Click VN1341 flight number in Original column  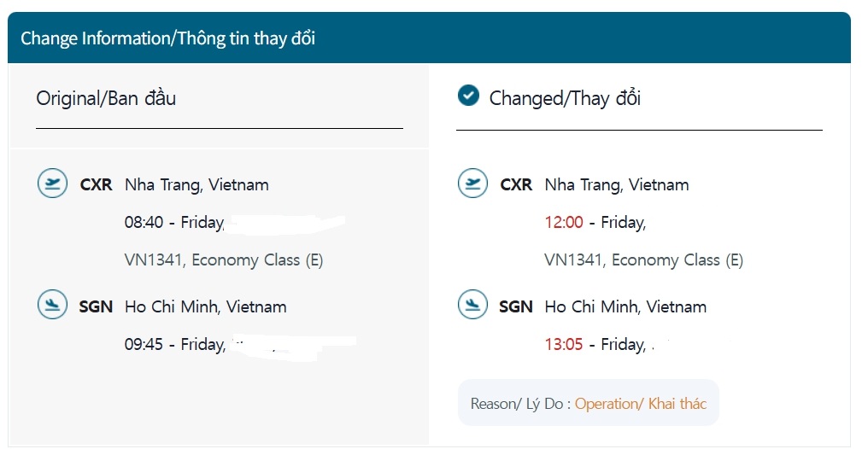point(154,260)
